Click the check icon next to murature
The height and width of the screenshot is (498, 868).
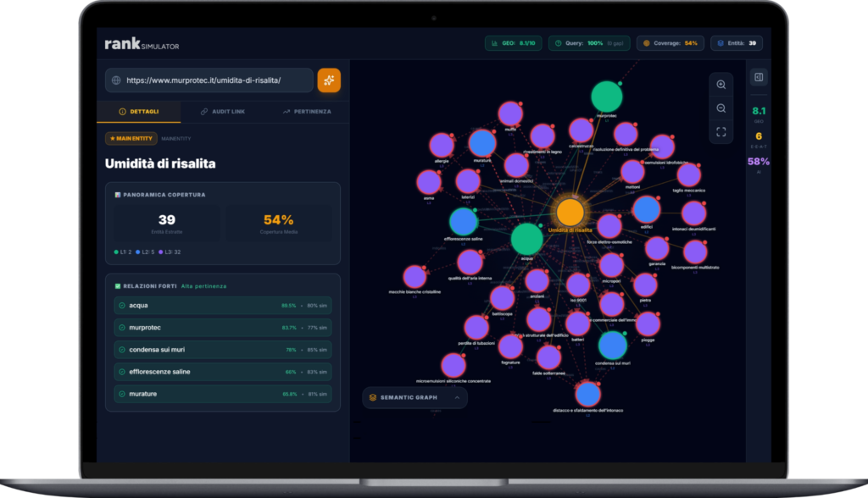click(x=122, y=394)
